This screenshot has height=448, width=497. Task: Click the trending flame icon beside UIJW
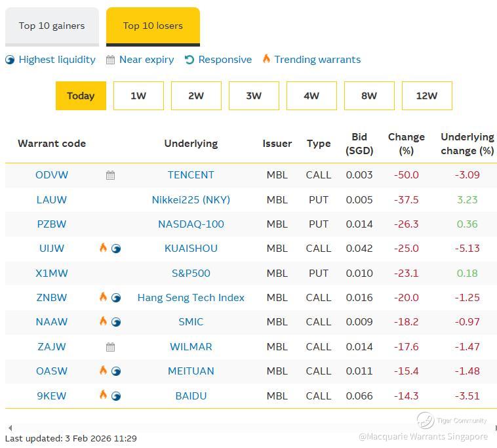point(103,248)
